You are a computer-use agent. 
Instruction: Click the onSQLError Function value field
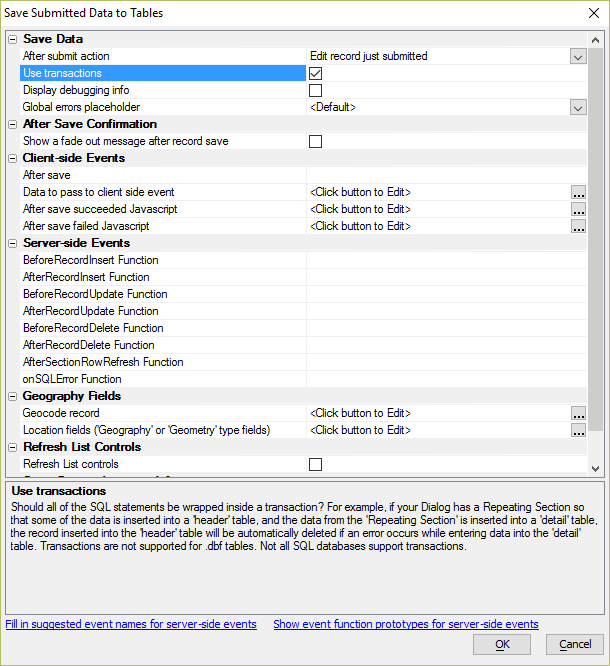tap(446, 379)
